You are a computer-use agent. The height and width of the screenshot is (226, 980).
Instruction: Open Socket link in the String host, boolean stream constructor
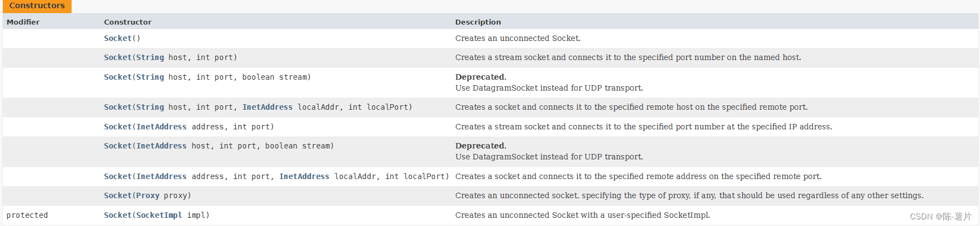pyautogui.click(x=118, y=77)
